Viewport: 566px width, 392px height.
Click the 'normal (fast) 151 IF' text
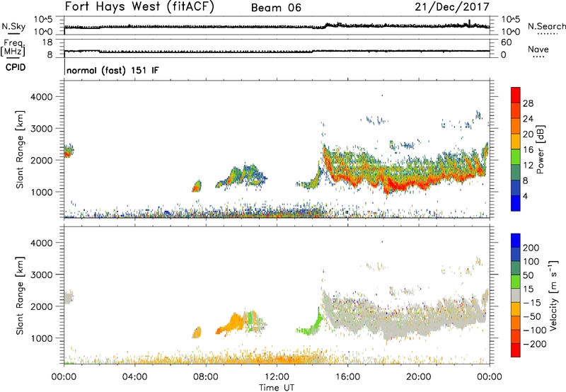[x=112, y=70]
